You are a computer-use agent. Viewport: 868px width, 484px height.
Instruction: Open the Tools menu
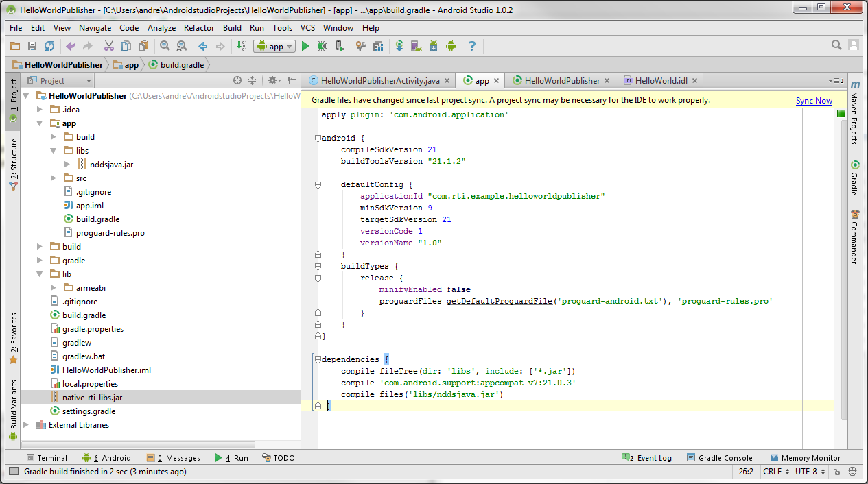[282, 28]
